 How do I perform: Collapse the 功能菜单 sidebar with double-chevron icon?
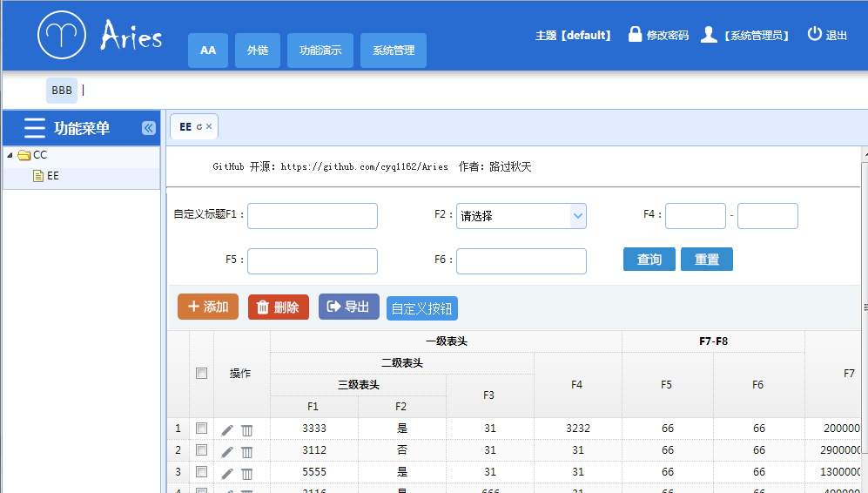[148, 128]
